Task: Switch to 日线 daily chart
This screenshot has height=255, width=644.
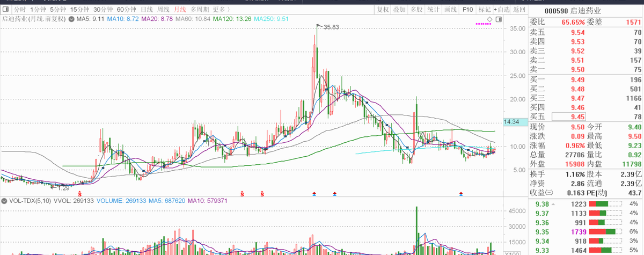Action: [147, 10]
